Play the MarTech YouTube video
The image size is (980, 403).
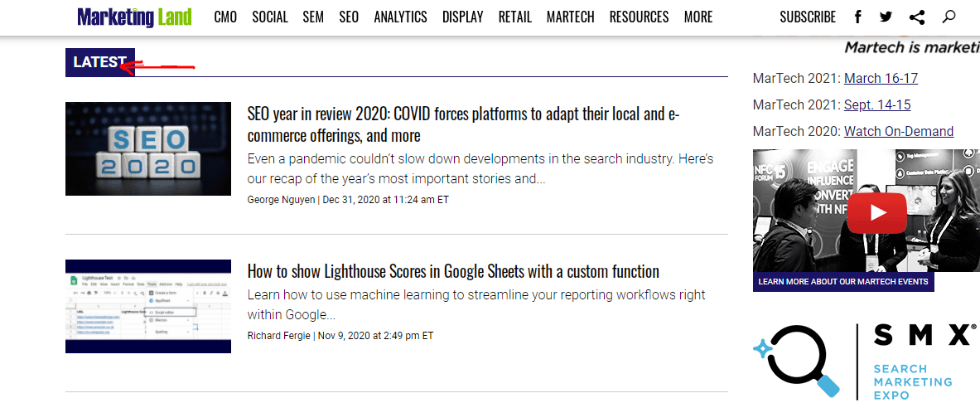[x=877, y=213]
